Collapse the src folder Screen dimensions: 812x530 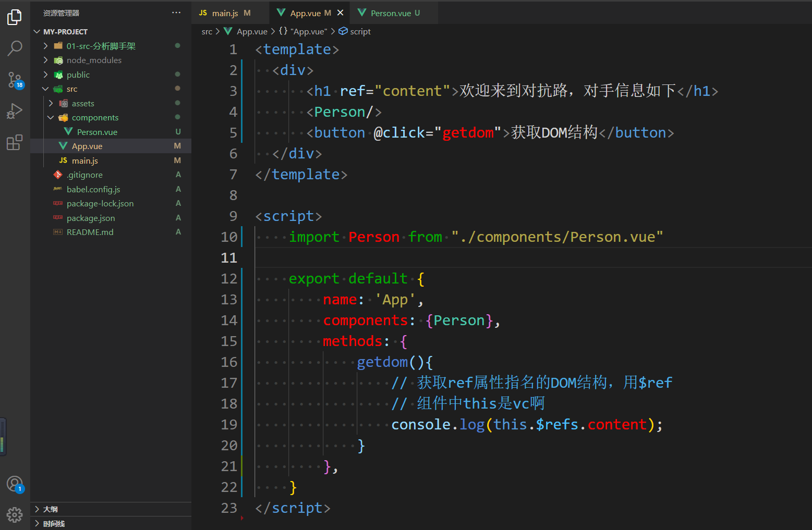pos(45,89)
